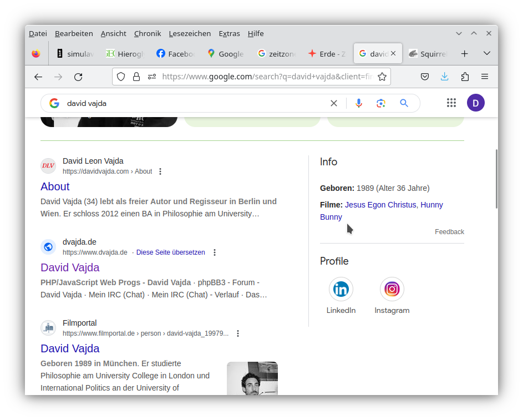Start voice search with the microphone icon
The image size is (523, 420).
click(x=358, y=103)
